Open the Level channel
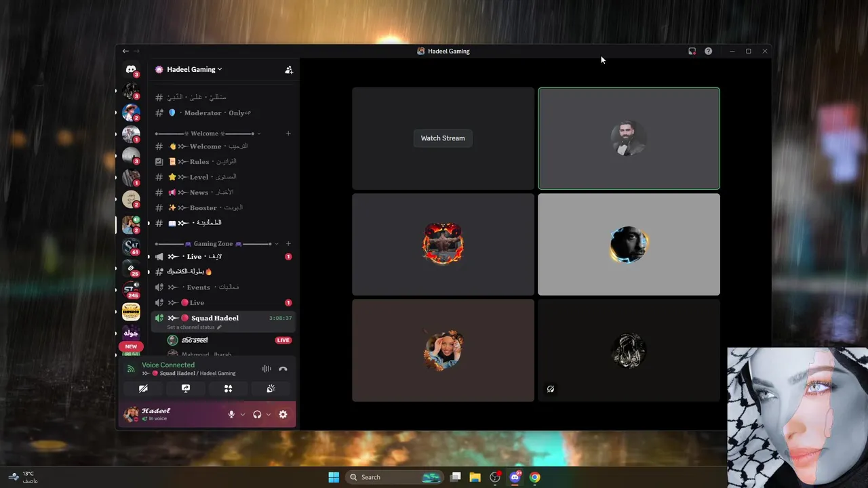The width and height of the screenshot is (868, 488). (x=223, y=177)
